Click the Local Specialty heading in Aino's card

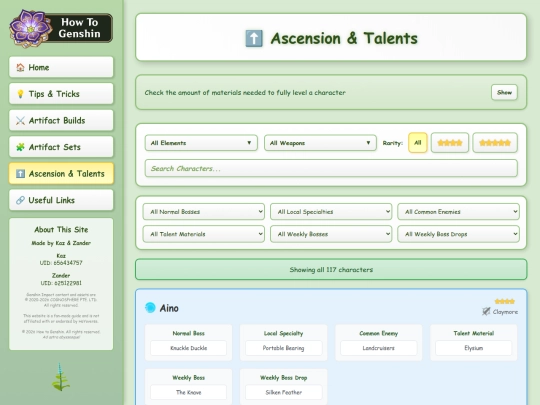(x=283, y=333)
